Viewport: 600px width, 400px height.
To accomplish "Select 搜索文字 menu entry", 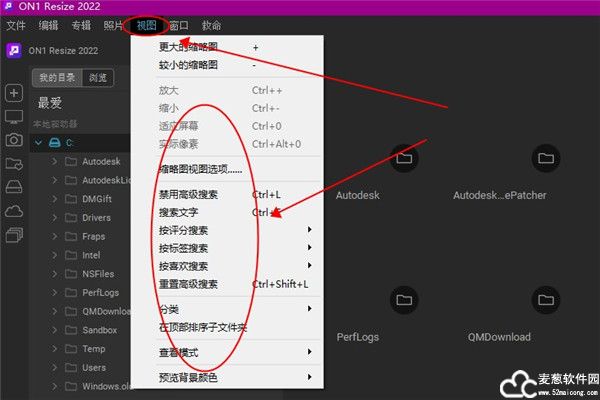I will coord(227,212).
